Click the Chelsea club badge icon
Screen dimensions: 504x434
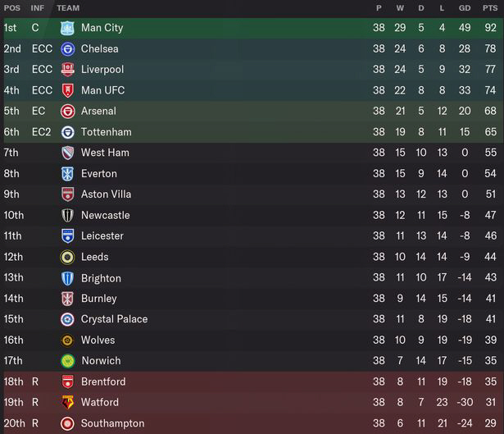[x=67, y=49]
